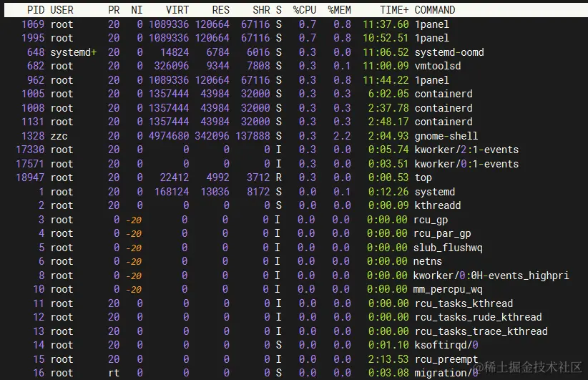Click the 342096 RES value
This screenshot has width=588, height=380.
(x=212, y=136)
